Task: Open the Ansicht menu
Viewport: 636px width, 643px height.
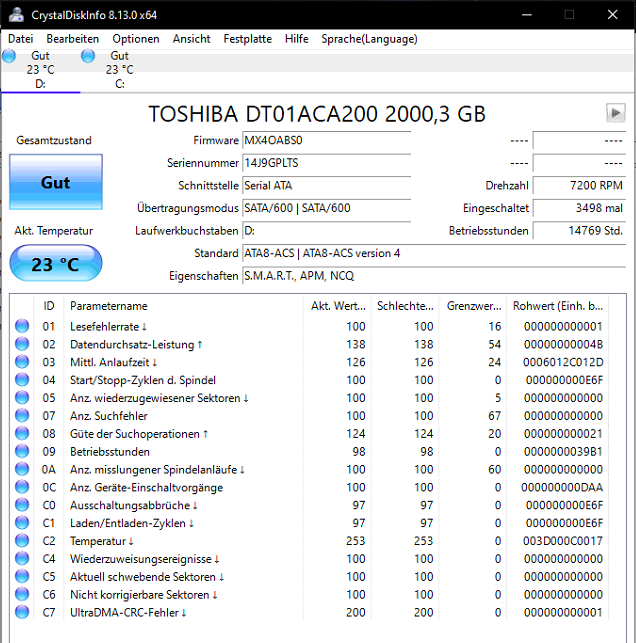Action: pyautogui.click(x=191, y=39)
